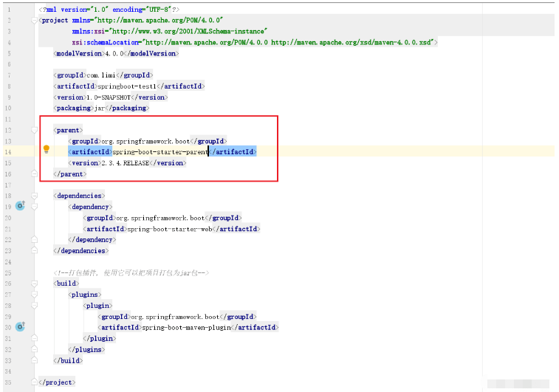Click the groupId com.limi line
The width and height of the screenshot is (559, 392).
(103, 75)
